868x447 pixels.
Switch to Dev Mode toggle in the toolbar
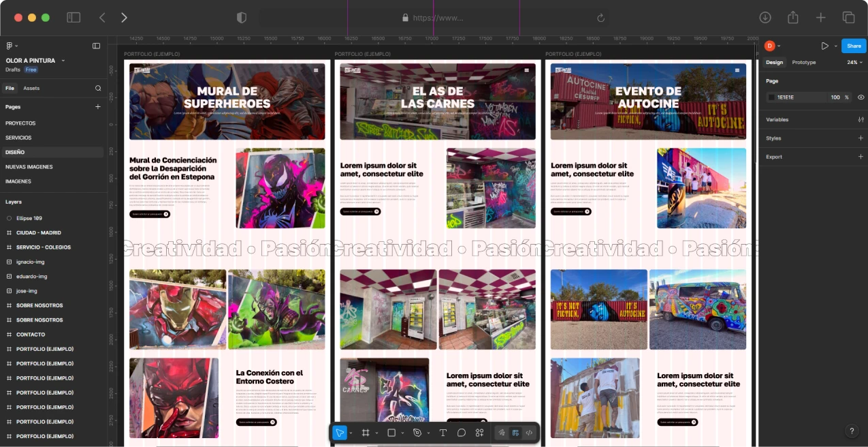(529, 433)
